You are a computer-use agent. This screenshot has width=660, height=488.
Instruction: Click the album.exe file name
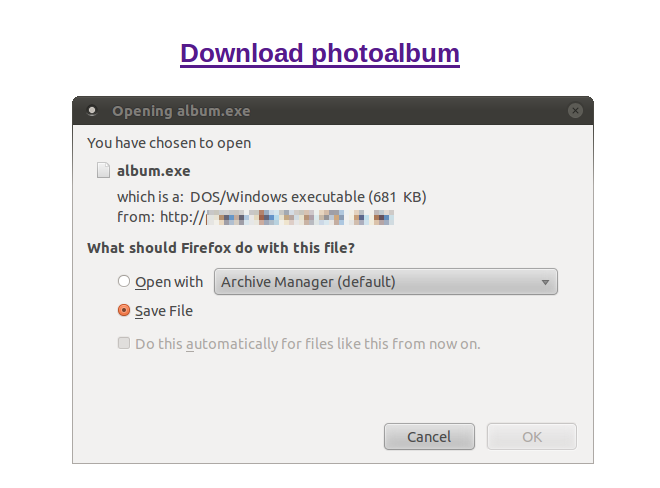154,171
